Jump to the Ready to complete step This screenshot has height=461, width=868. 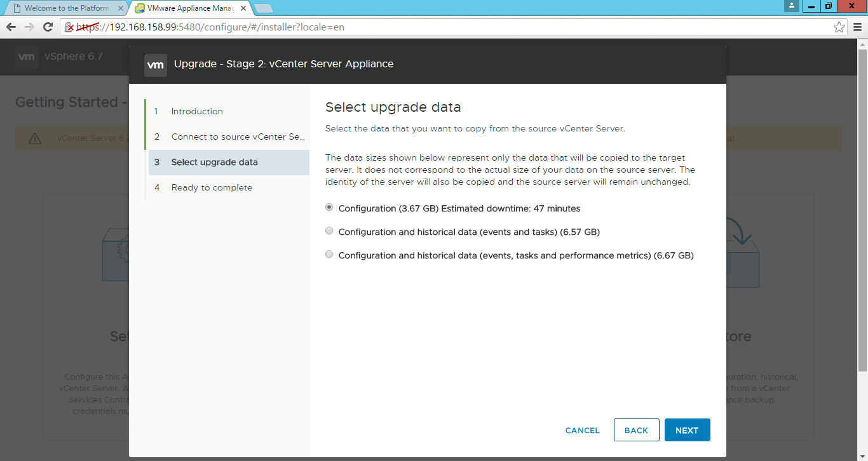211,187
